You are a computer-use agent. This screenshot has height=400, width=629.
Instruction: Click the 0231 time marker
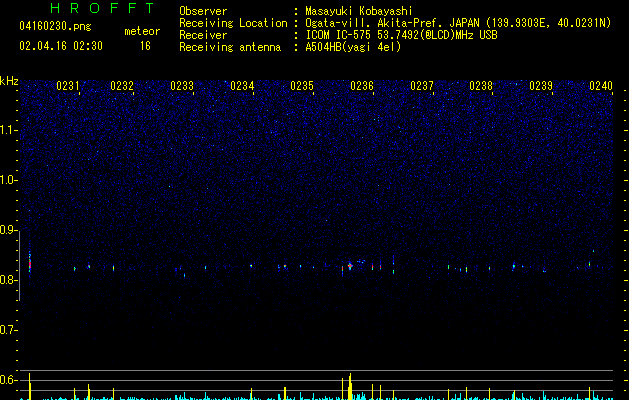tap(67, 86)
